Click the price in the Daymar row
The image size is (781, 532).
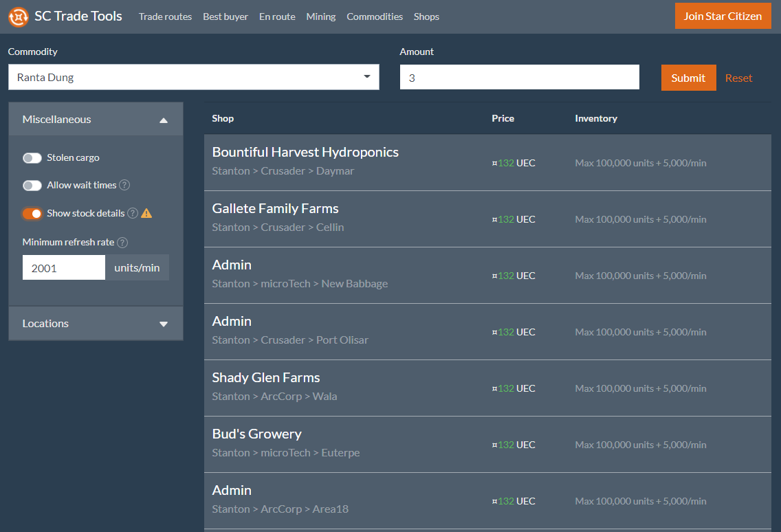[x=514, y=163]
